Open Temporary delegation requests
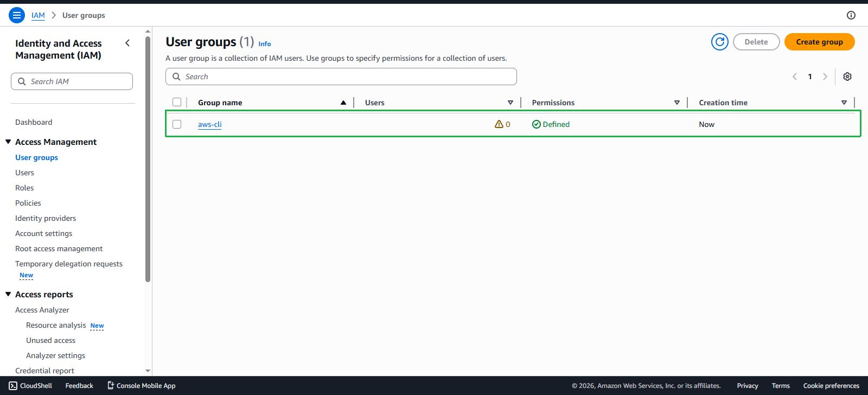This screenshot has width=868, height=395. [x=69, y=264]
